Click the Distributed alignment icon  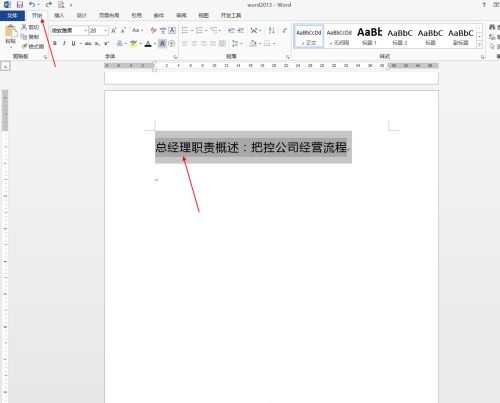coord(222,43)
